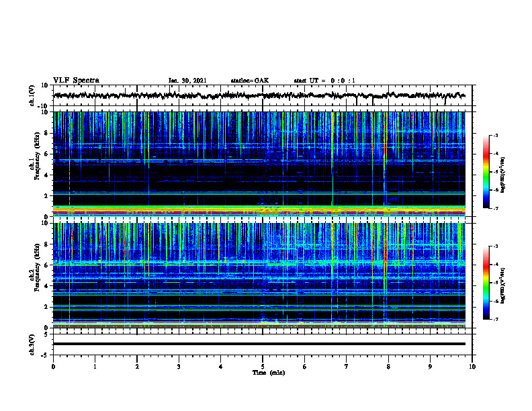Click time axis tick label "3"
Image resolution: width=532 pixels, height=411 pixels.
(179, 367)
